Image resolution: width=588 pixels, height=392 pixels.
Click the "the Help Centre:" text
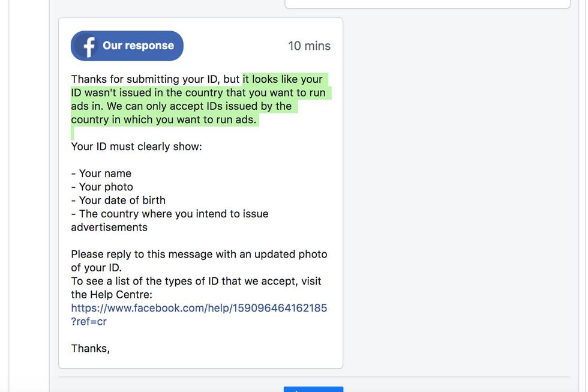coord(112,294)
